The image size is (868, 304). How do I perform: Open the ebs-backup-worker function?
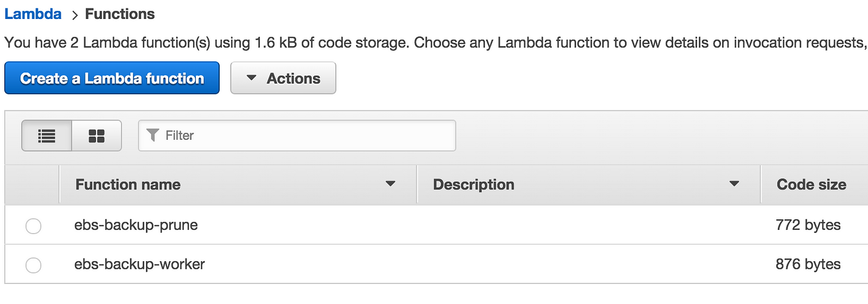(x=139, y=264)
